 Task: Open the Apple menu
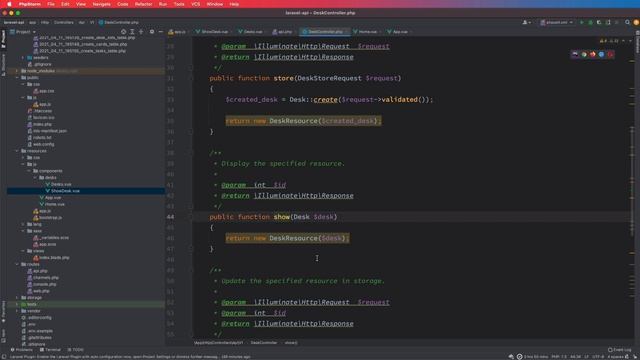pos(9,4)
